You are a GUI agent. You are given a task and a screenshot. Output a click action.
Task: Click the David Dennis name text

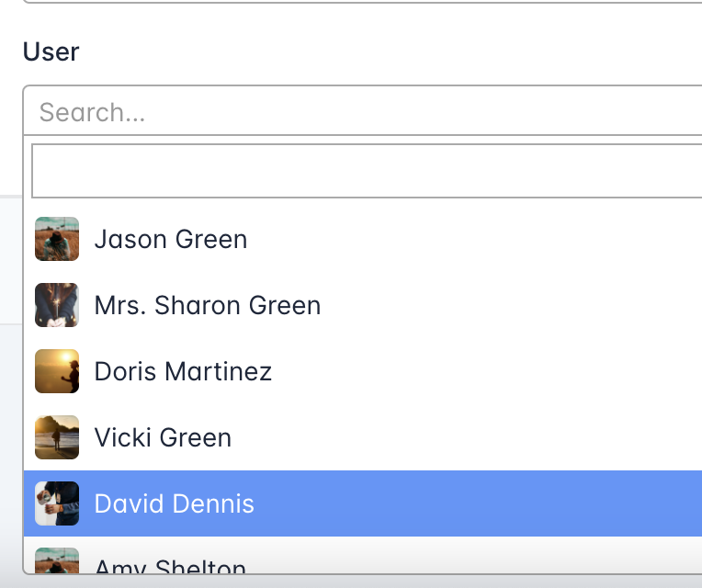175,503
